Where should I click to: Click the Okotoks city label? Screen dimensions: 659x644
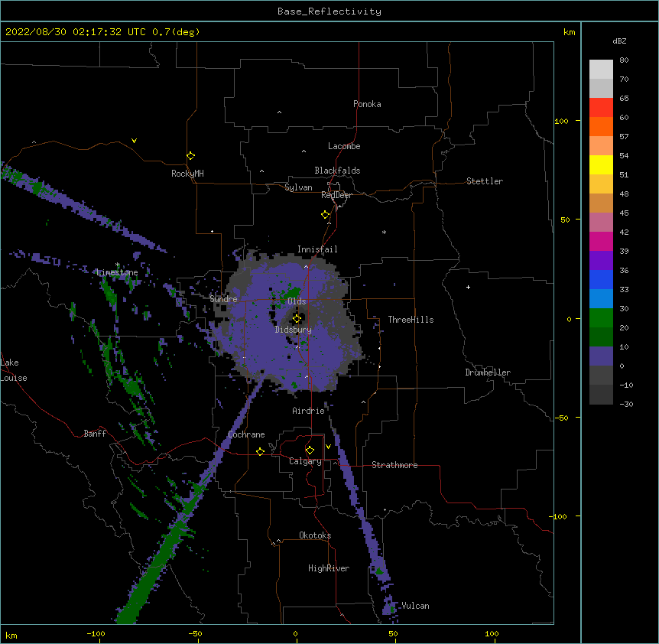click(x=315, y=535)
